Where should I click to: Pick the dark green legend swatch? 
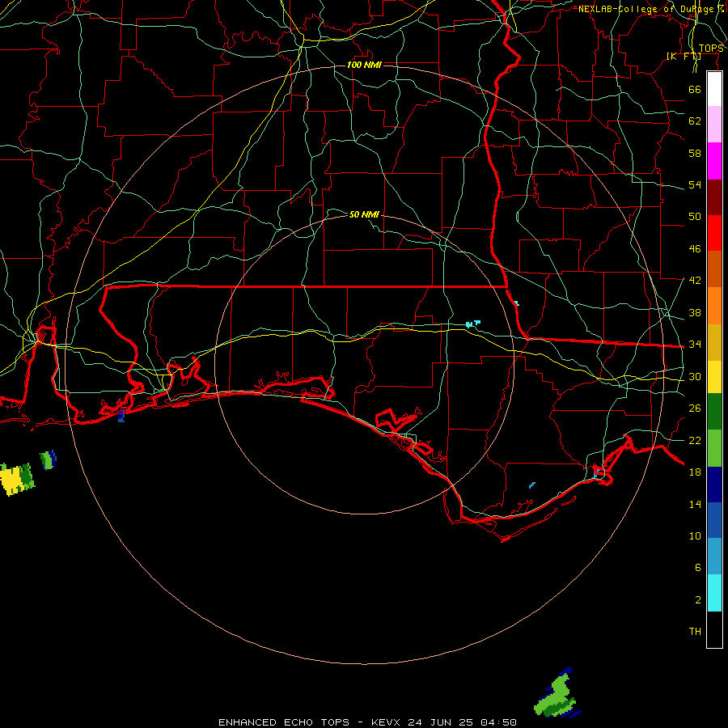714,412
